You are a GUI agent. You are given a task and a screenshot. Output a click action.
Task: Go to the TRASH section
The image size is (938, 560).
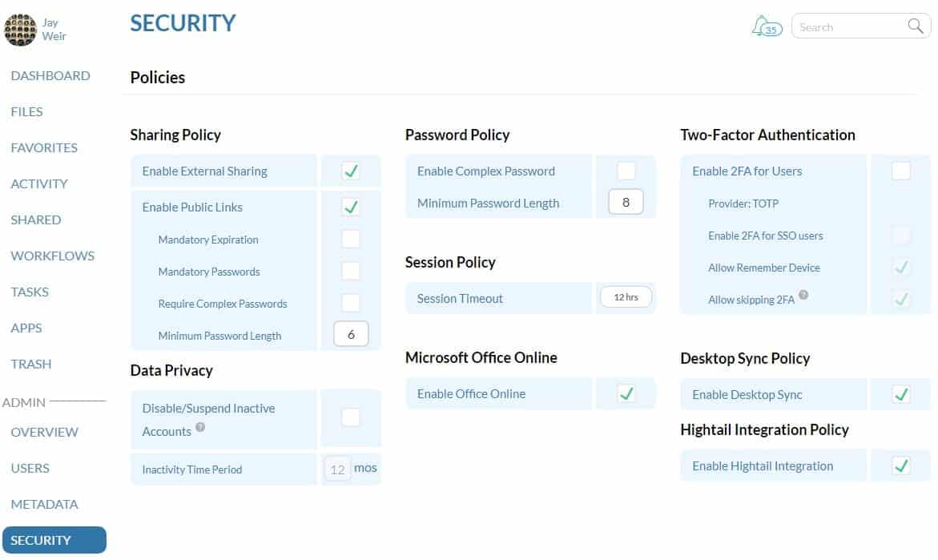(31, 364)
